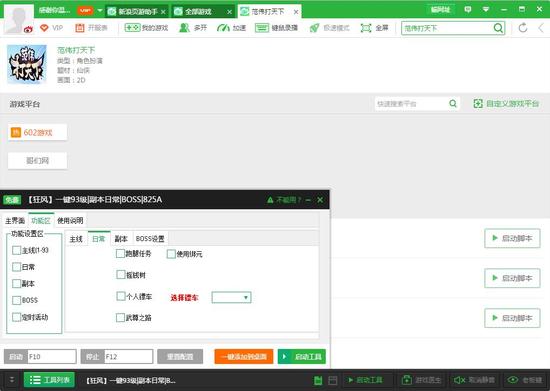The image size is (550, 391).
Task: Click the Weibo icon beside the avatar
Action: (28, 30)
